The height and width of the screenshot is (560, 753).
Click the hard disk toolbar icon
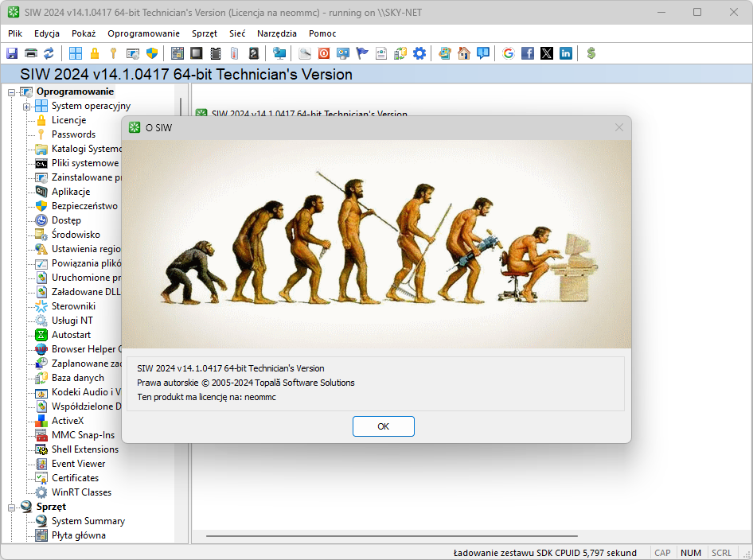click(x=254, y=53)
